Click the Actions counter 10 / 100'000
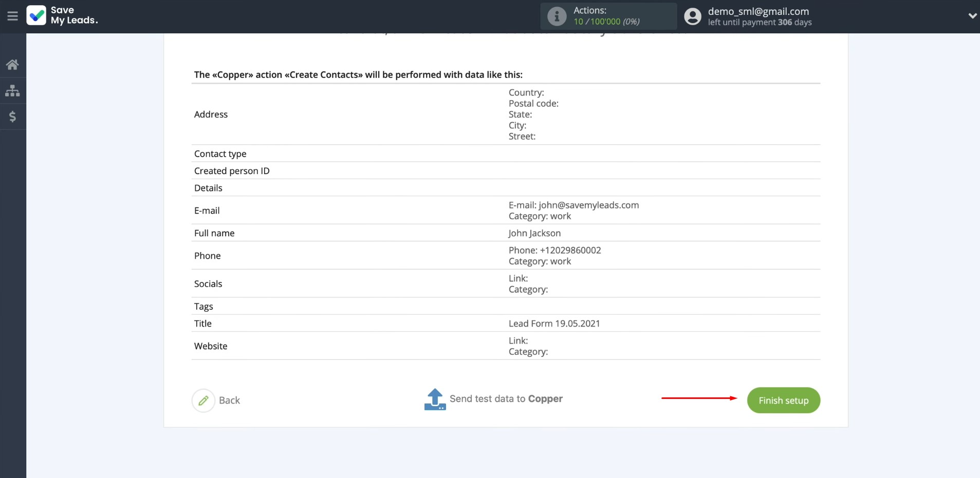 [606, 22]
